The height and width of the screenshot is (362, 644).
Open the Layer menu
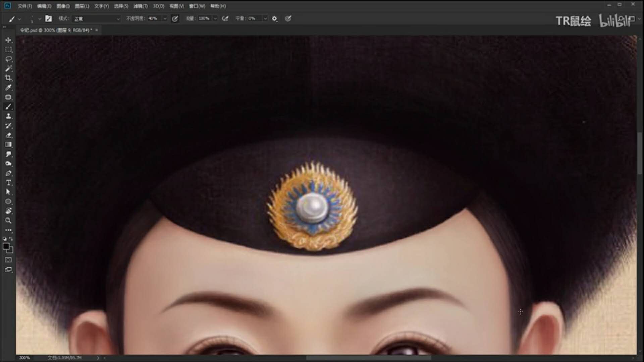coord(82,6)
